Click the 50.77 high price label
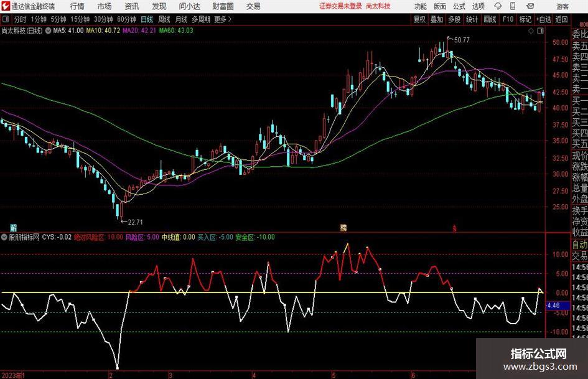The width and height of the screenshot is (588, 379). click(462, 40)
